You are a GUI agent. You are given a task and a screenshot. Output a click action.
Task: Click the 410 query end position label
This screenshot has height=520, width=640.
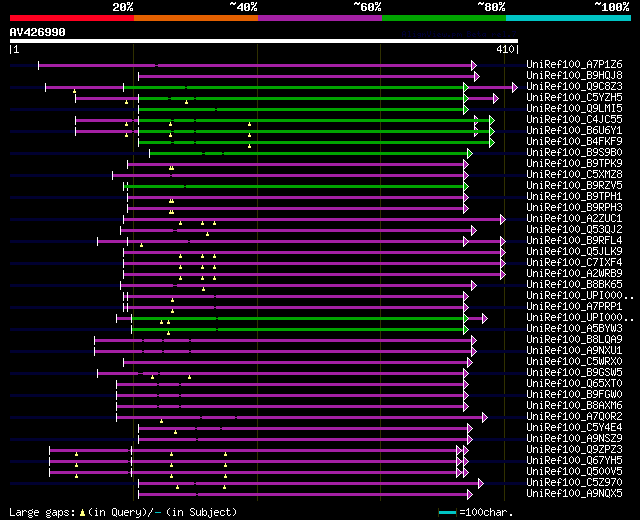(505, 49)
